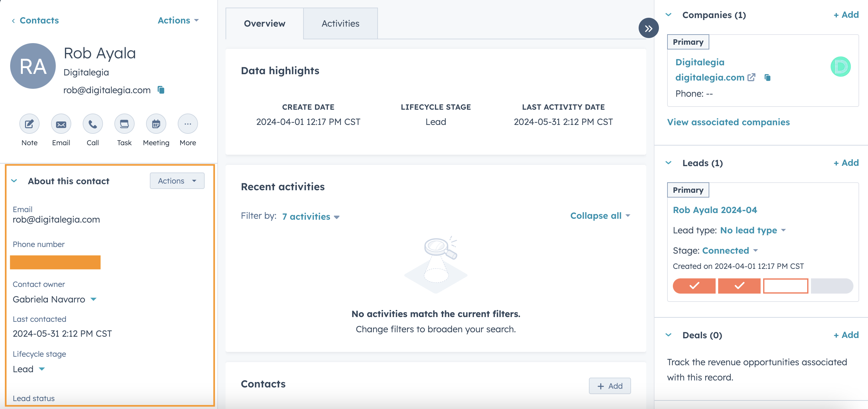This screenshot has height=409, width=868.
Task: Change Lead type No lead type dropdown
Action: pyautogui.click(x=753, y=230)
